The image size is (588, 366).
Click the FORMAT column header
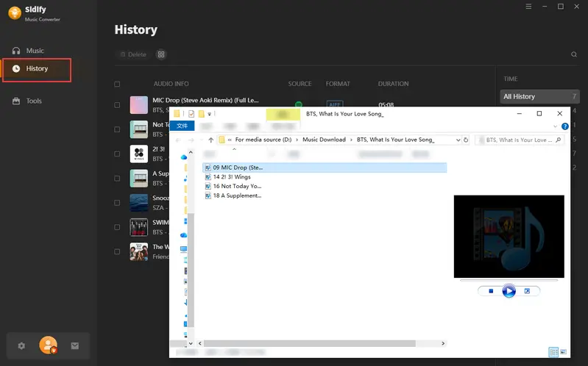click(x=338, y=84)
